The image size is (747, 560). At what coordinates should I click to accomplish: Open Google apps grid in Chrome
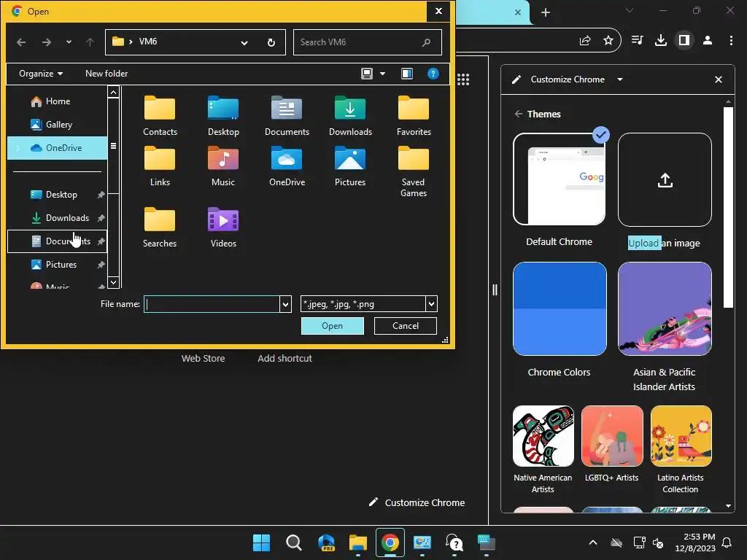(x=463, y=79)
